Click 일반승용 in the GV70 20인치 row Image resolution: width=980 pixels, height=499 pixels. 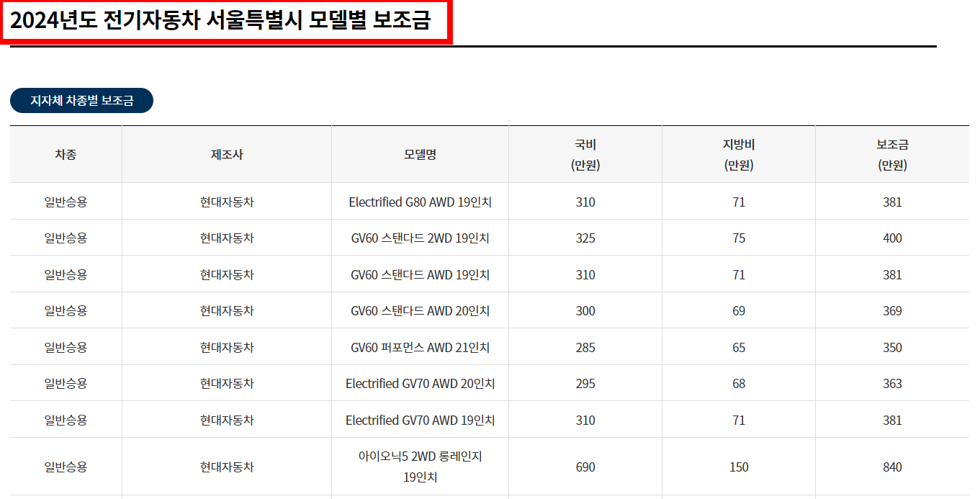pyautogui.click(x=66, y=384)
